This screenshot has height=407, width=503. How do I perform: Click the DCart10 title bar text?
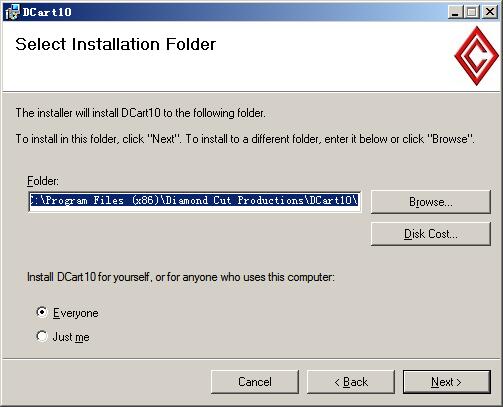click(47, 12)
